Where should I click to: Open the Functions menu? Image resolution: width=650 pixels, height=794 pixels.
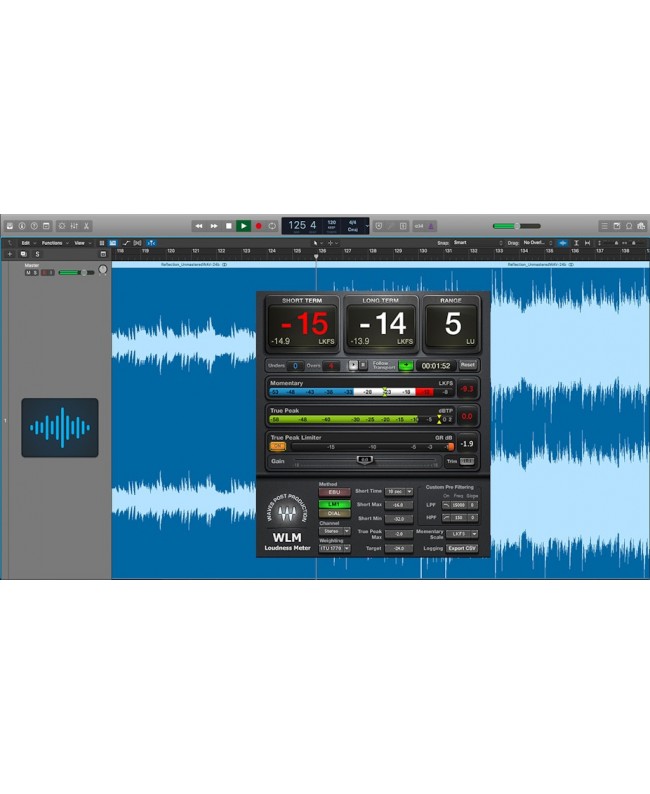pos(55,243)
